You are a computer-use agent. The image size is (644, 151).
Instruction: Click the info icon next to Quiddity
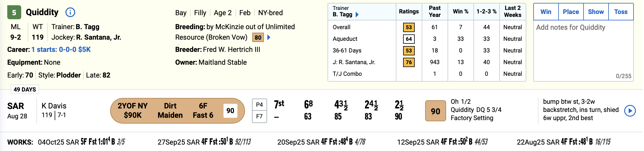tap(70, 12)
